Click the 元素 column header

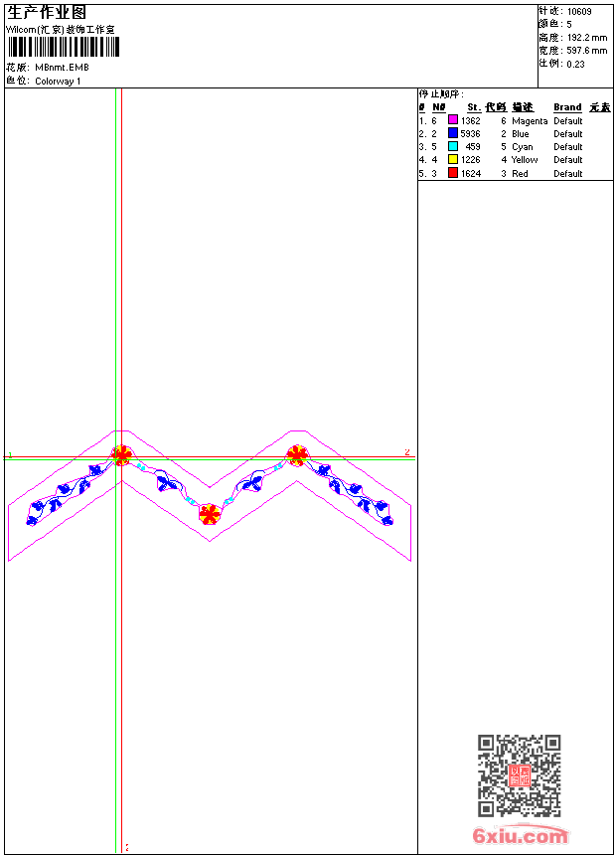600,107
